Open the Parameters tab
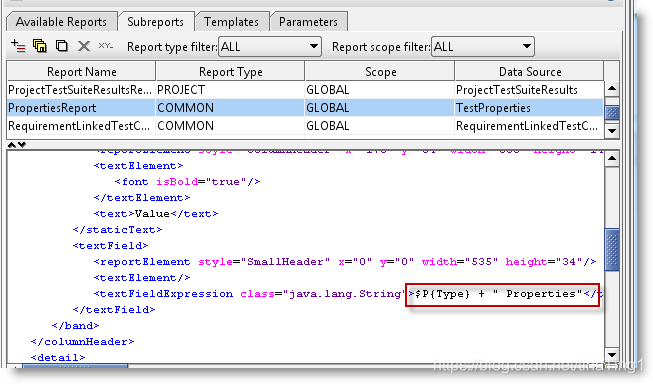Viewport: 653px width, 384px height. click(308, 22)
